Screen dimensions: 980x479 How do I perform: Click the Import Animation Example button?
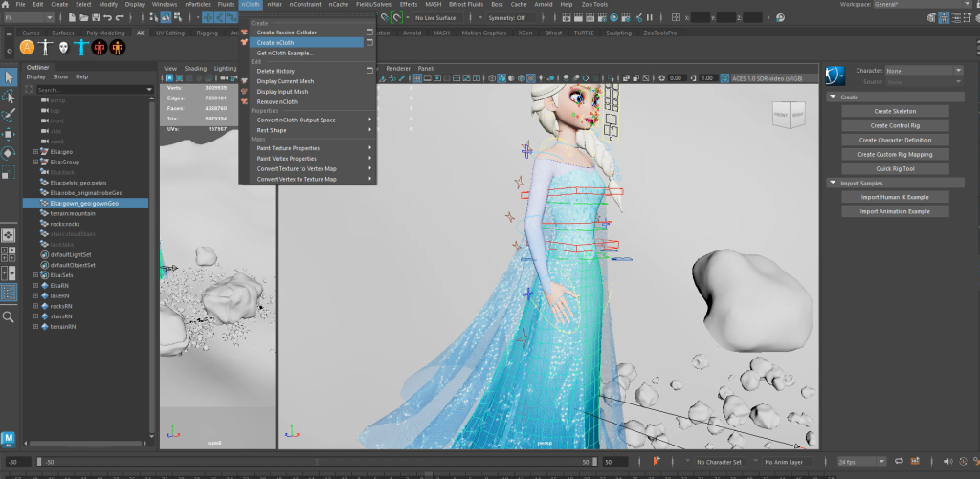895,211
